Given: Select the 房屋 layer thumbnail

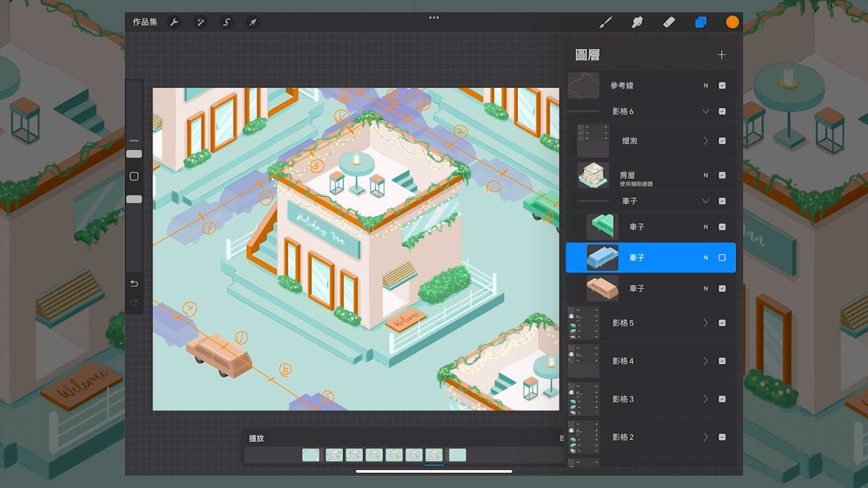Looking at the screenshot, I should click(593, 175).
